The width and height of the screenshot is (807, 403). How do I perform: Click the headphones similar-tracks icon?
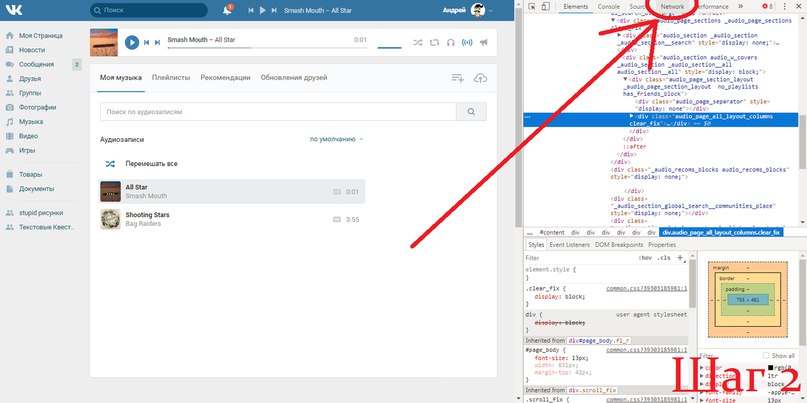[x=451, y=43]
